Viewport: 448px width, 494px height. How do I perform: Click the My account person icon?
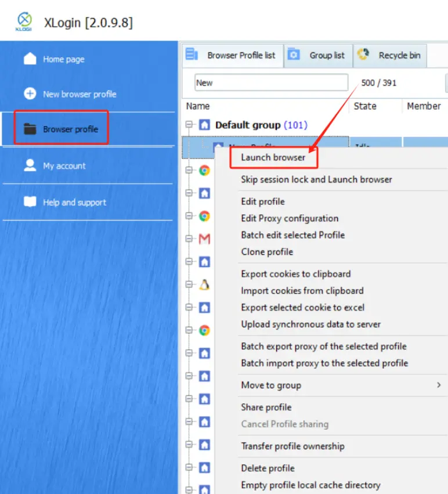pyautogui.click(x=30, y=165)
